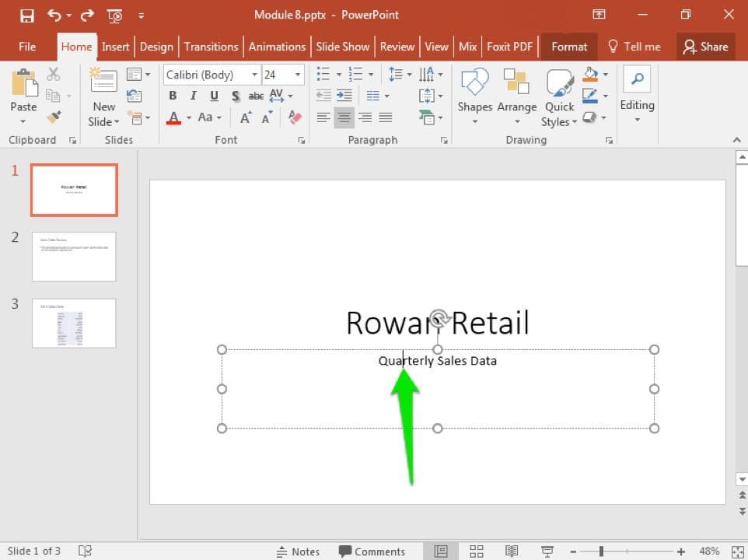Screen dimensions: 748x560
Task: Click the Rowan Retail title text
Action: (438, 323)
